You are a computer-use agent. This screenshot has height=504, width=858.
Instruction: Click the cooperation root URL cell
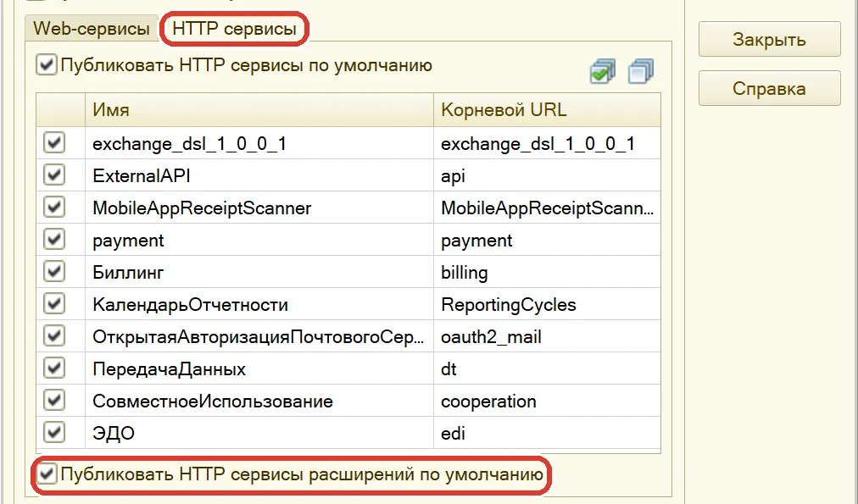click(x=547, y=402)
